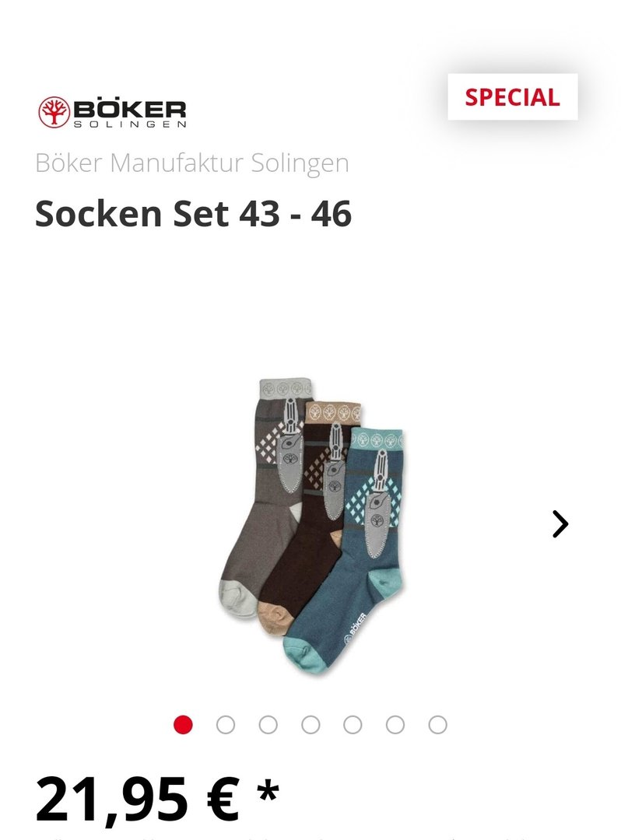This screenshot has height=840, width=621.
Task: Click the BÖKER wordmark text
Action: pos(130,110)
